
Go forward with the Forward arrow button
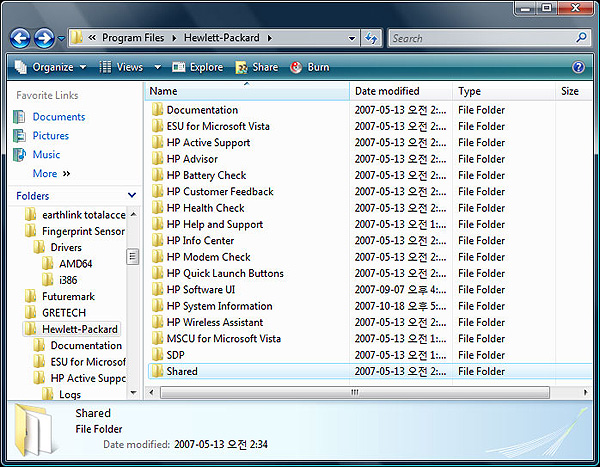pyautogui.click(x=44, y=38)
